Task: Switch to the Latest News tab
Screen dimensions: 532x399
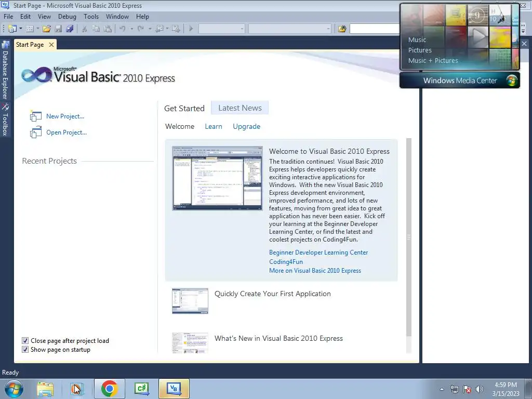Action: [240, 108]
